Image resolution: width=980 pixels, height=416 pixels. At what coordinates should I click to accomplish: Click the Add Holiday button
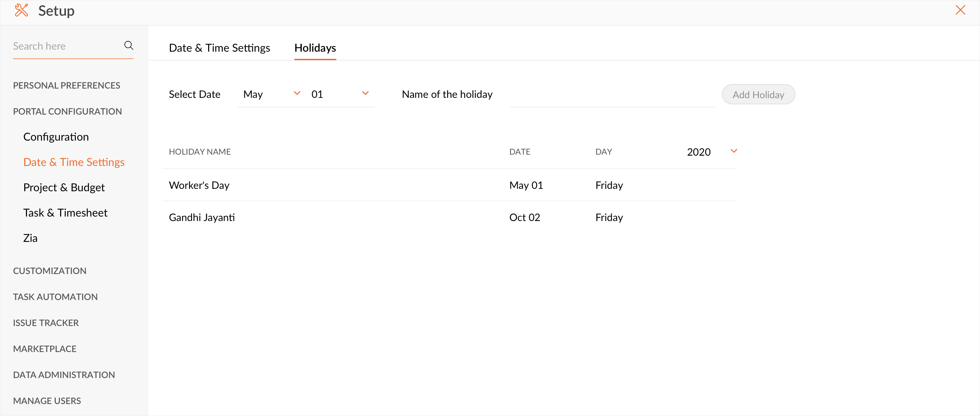coord(758,94)
